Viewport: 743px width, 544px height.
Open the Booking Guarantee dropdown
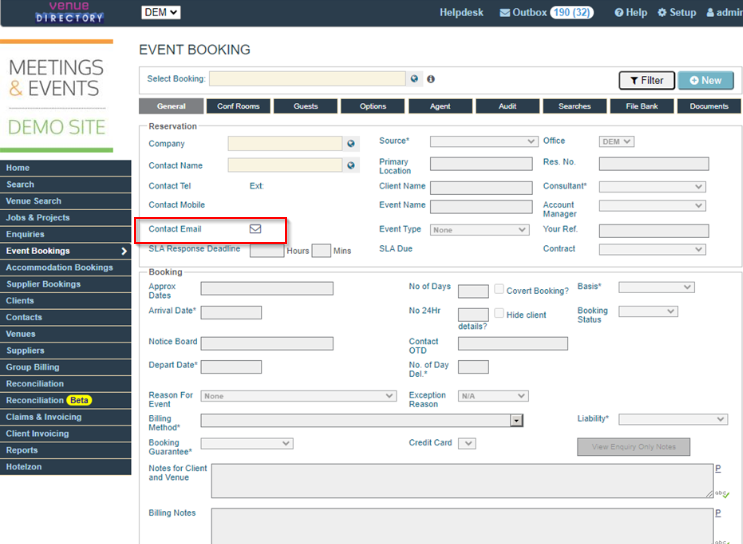[247, 443]
